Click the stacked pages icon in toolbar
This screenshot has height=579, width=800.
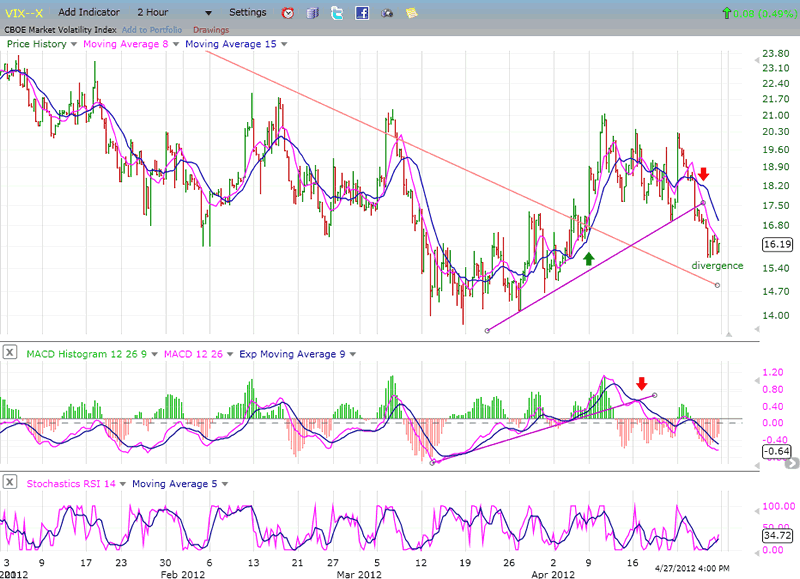coord(313,13)
